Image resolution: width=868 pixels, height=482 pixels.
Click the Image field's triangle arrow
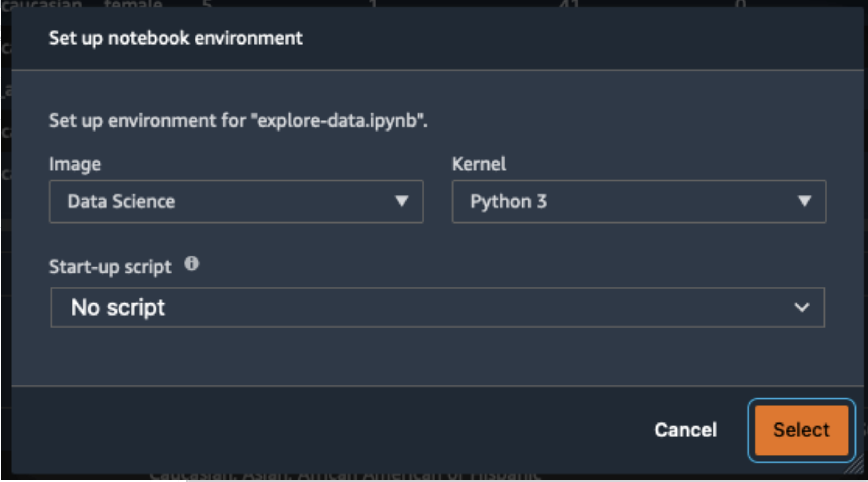(x=402, y=201)
